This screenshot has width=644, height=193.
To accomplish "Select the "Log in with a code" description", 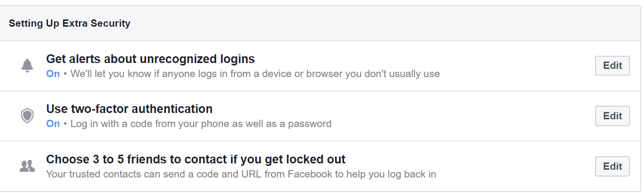I will 201,124.
